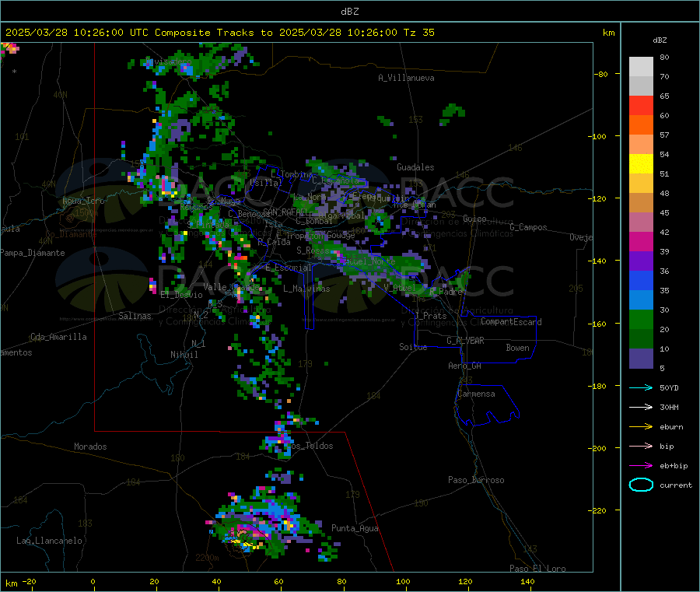700x592 pixels.
Task: Click the Lag.Llancanelo map label
Action: click(49, 541)
